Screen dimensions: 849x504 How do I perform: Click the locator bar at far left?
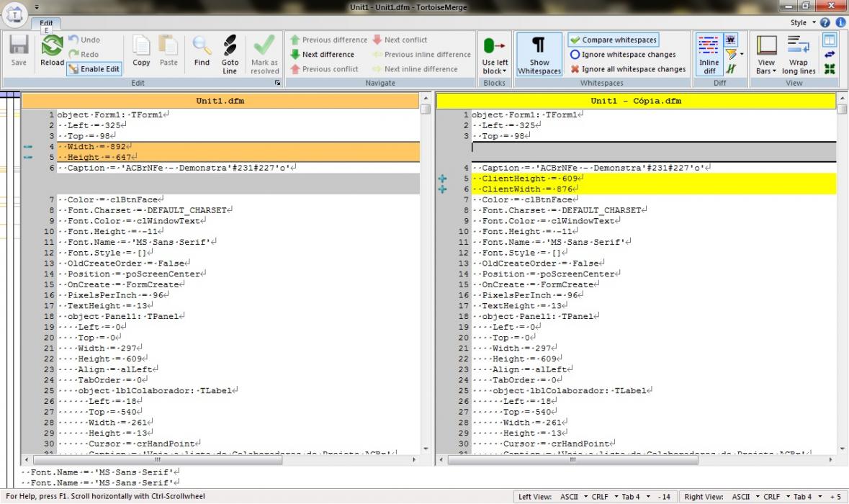click(10, 289)
